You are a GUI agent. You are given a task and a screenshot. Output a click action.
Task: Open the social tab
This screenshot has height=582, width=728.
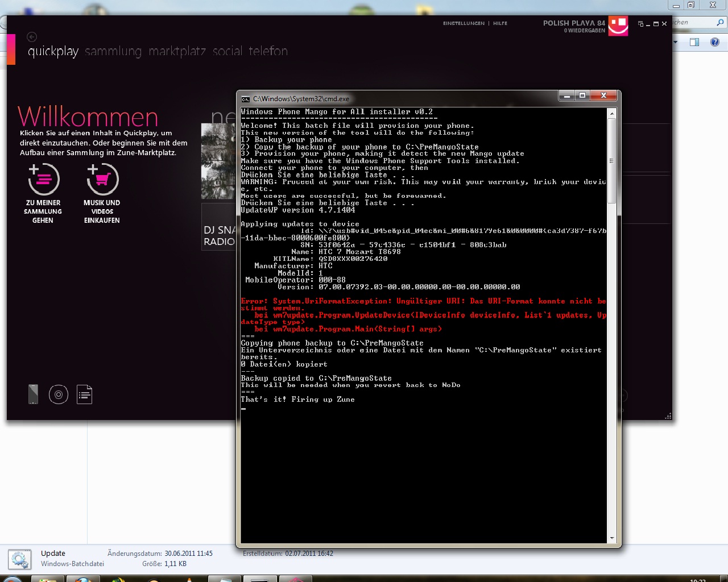coord(227,51)
